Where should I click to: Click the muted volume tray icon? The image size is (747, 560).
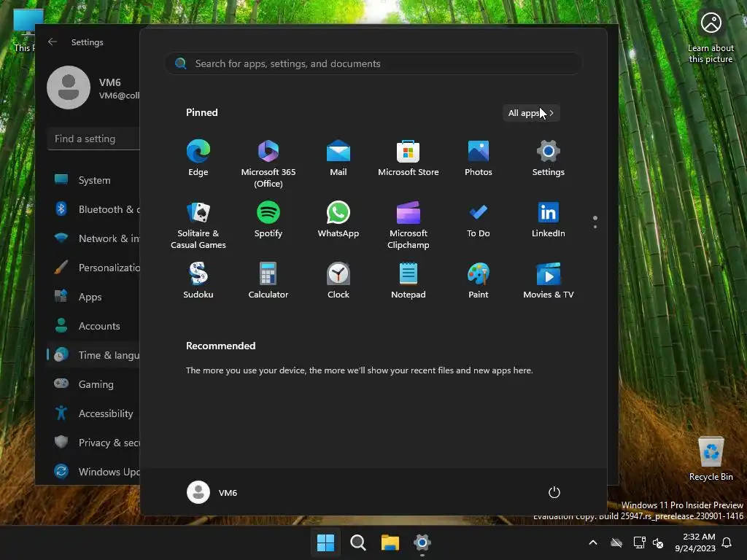click(x=658, y=542)
